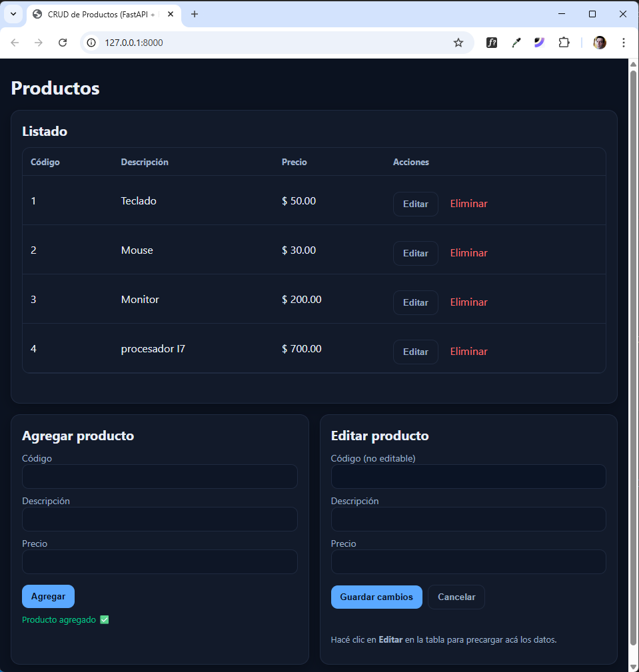The height and width of the screenshot is (672, 639).
Task: Click the Agregar button
Action: pyautogui.click(x=48, y=596)
